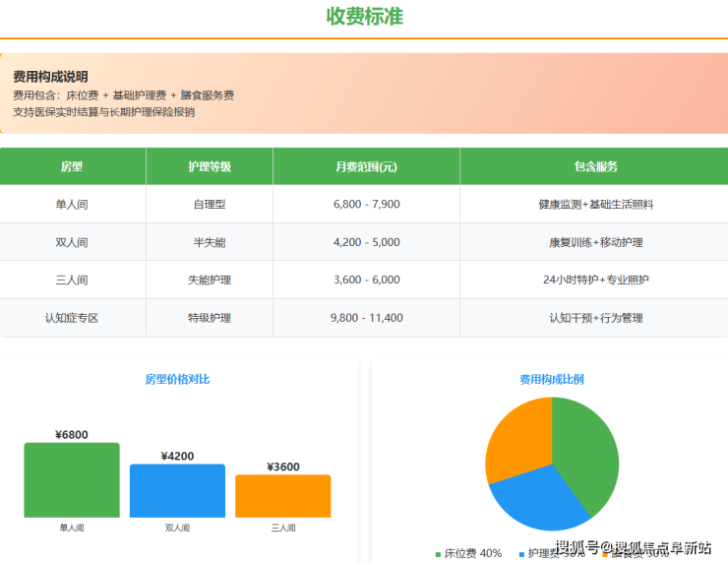
Task: Click the green 床位费 legend square
Action: pyautogui.click(x=438, y=554)
